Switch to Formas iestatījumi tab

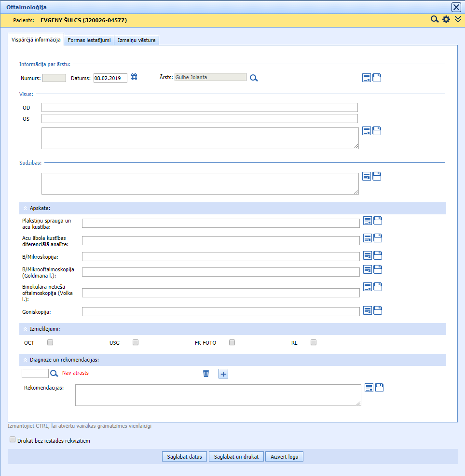tap(89, 40)
